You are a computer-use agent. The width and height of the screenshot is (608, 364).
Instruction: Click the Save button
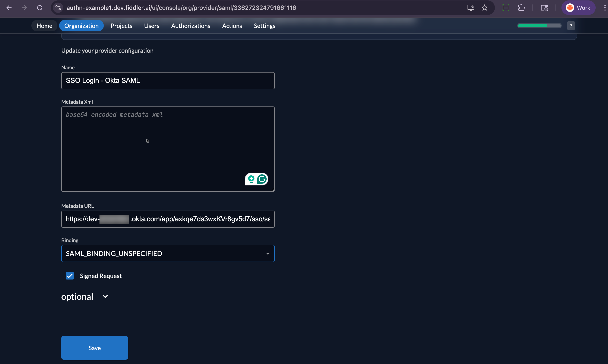click(94, 348)
